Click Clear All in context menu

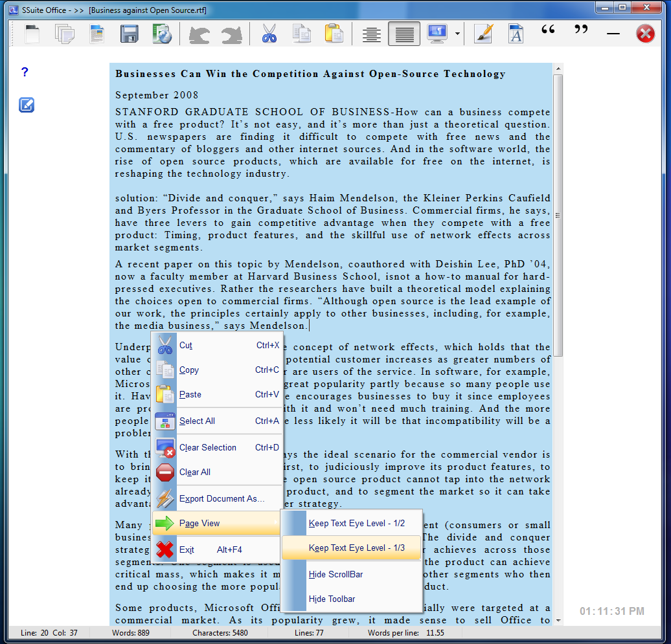tap(194, 472)
